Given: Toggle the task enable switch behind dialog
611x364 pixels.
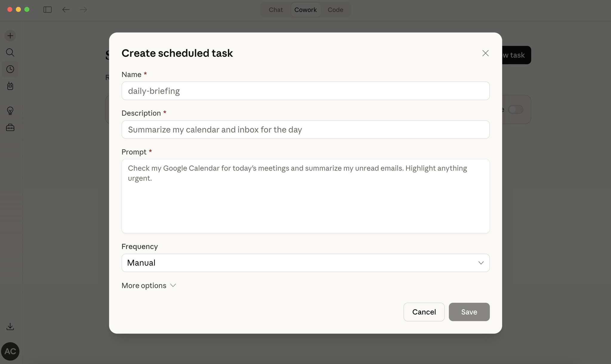Looking at the screenshot, I should click(x=516, y=109).
